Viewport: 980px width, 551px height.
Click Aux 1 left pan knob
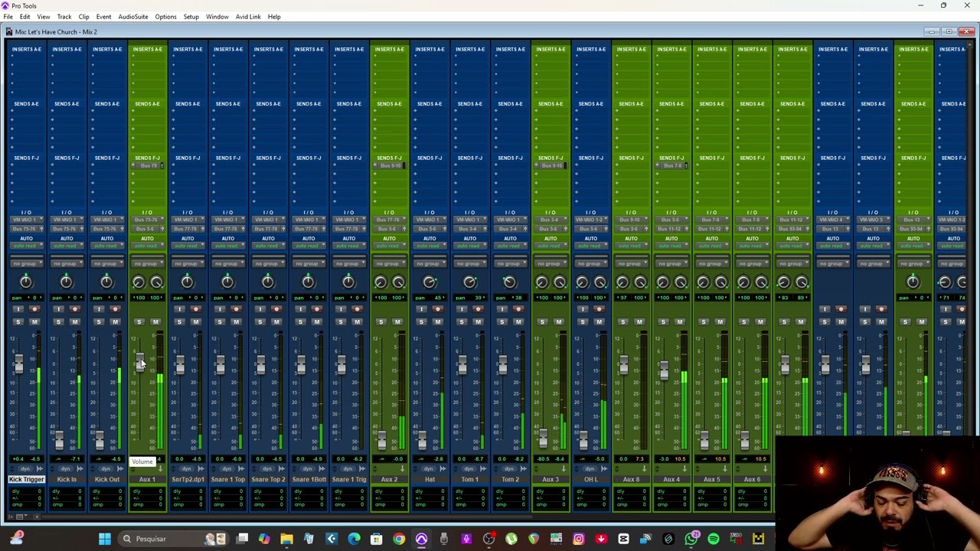click(x=139, y=282)
